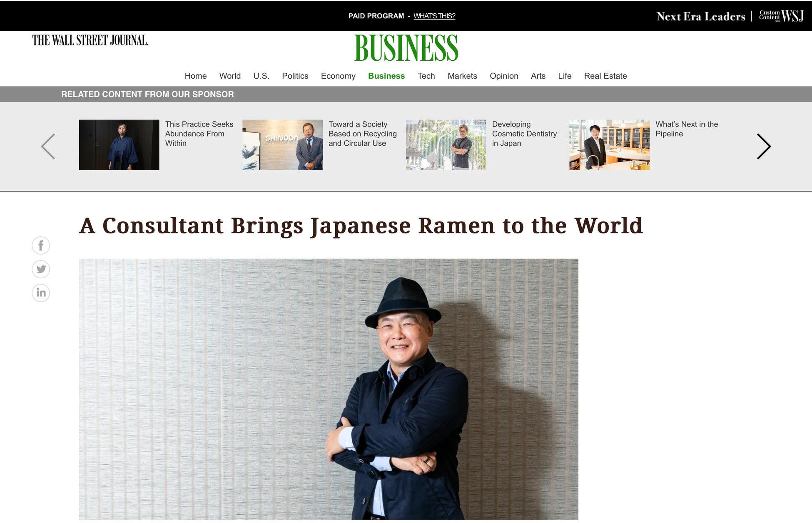Image resolution: width=812 pixels, height=523 pixels.
Task: Go to Real Estate section
Action: click(x=605, y=76)
